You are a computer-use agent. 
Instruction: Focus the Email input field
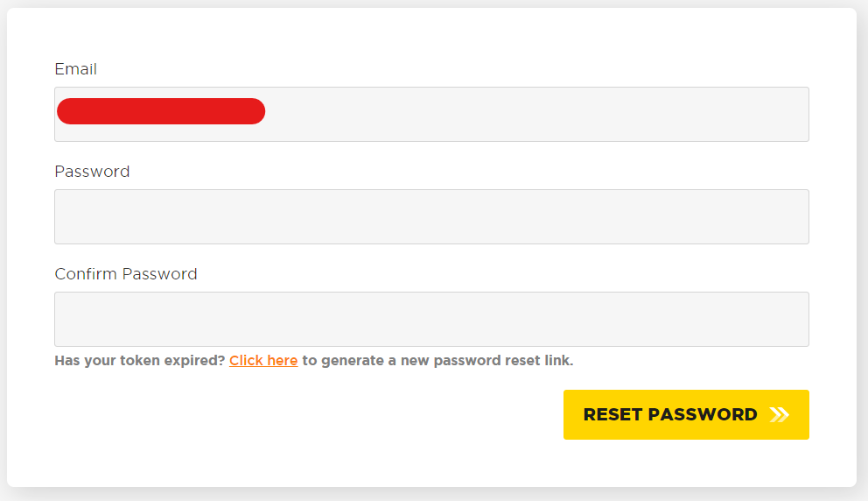(431, 114)
